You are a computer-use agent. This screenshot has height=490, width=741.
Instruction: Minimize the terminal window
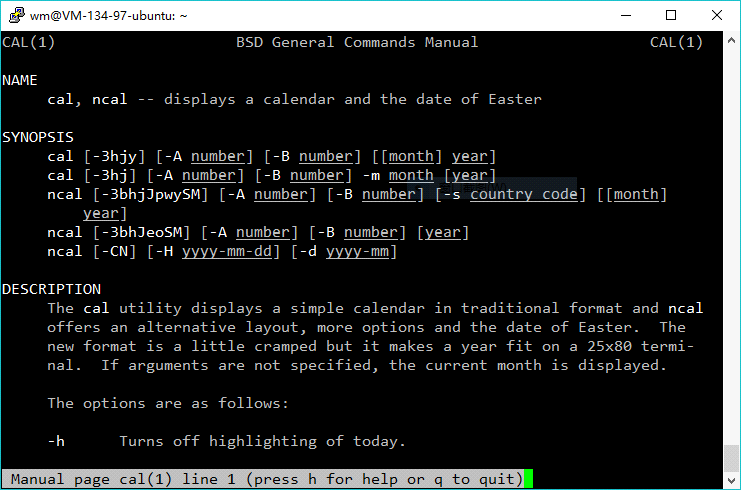point(625,15)
